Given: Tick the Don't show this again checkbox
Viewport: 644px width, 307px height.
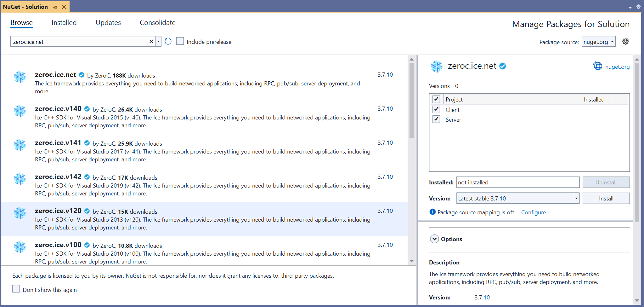Looking at the screenshot, I should (x=16, y=289).
